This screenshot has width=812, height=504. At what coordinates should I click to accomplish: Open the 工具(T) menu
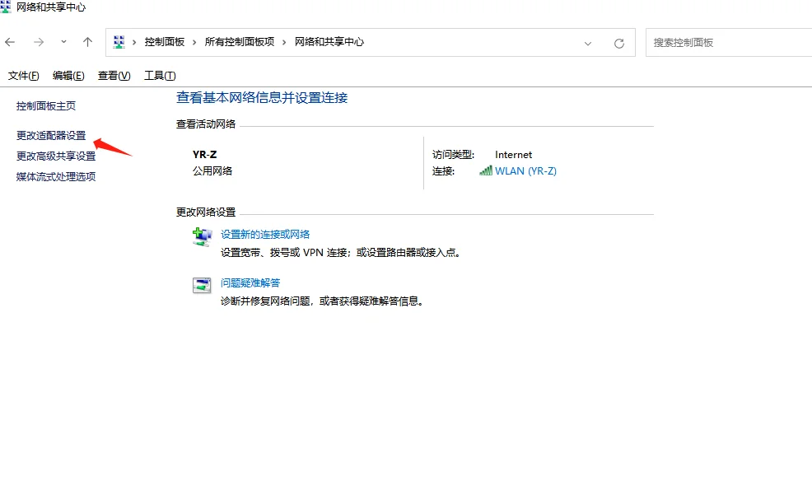coord(160,76)
